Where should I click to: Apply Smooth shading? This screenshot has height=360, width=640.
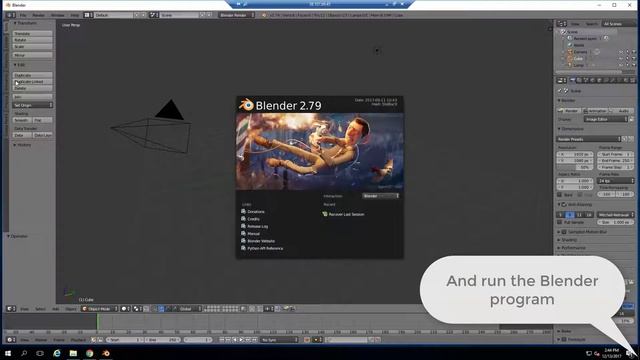[22, 120]
